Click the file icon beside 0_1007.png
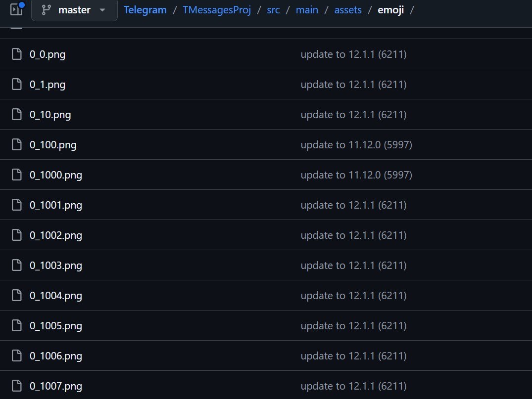 (17, 386)
